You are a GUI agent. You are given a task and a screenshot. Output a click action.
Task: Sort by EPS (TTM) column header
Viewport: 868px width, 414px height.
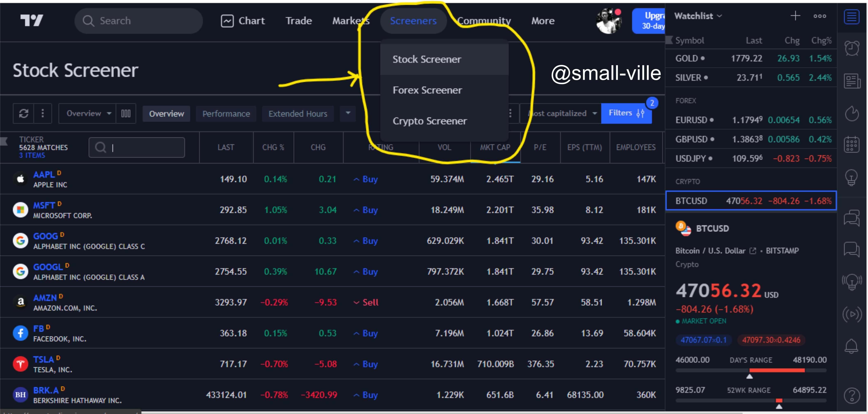coord(585,148)
